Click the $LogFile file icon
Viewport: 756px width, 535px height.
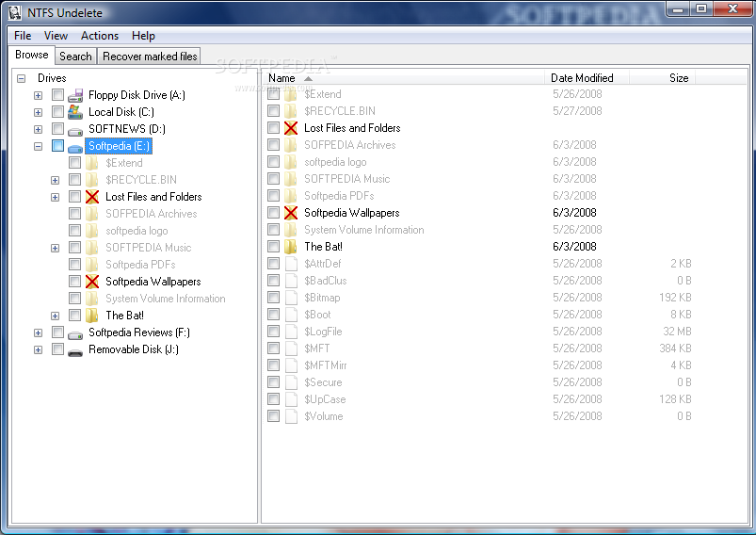[291, 332]
